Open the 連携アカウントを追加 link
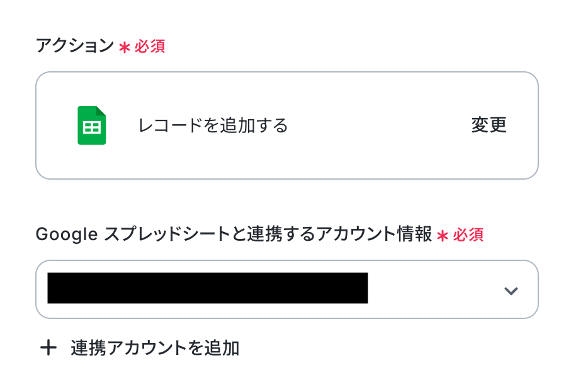The height and width of the screenshot is (382, 588). coord(155,348)
